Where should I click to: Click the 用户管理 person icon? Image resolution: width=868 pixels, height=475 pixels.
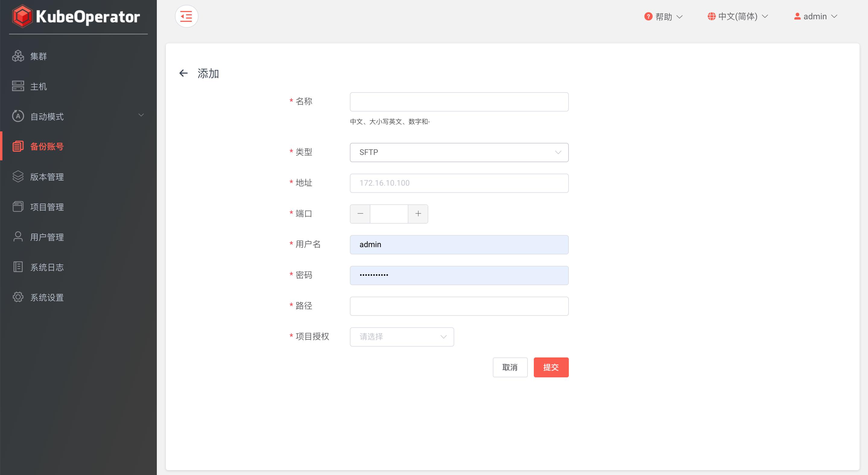18,237
